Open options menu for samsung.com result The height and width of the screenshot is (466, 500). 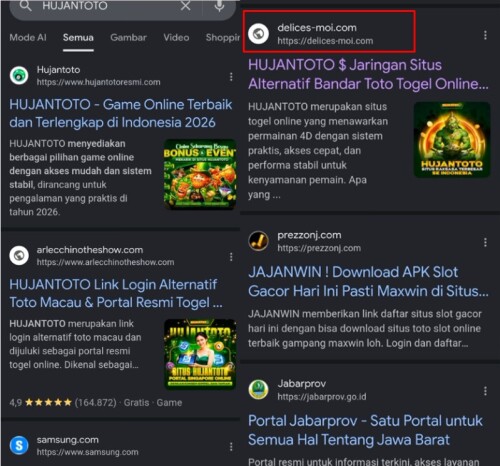[x=231, y=447]
